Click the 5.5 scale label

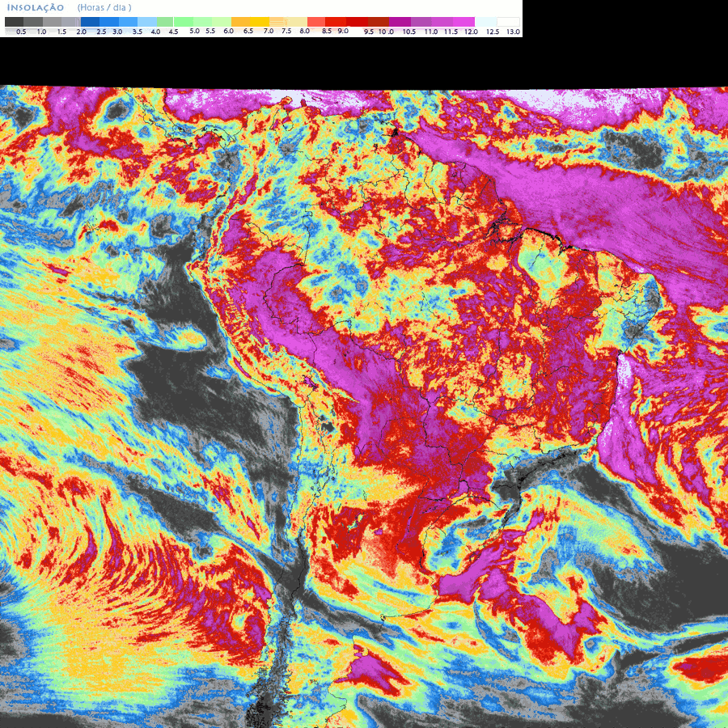pos(210,31)
